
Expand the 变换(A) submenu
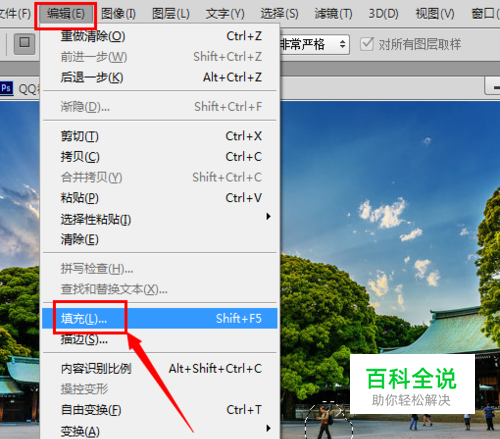coord(160,431)
